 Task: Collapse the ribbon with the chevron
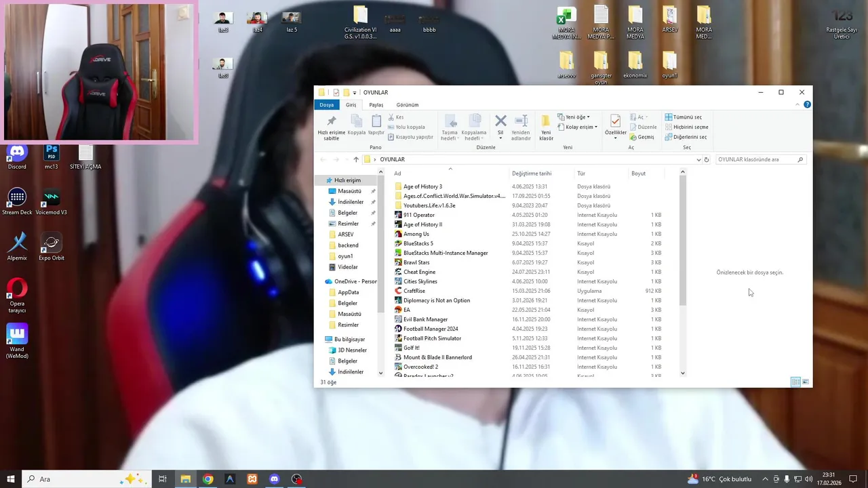click(797, 105)
